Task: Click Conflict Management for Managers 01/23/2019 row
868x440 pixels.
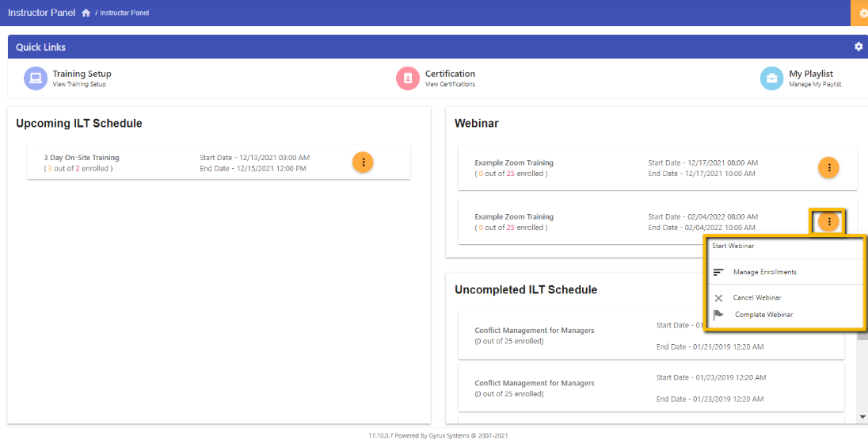Action: 651,388
